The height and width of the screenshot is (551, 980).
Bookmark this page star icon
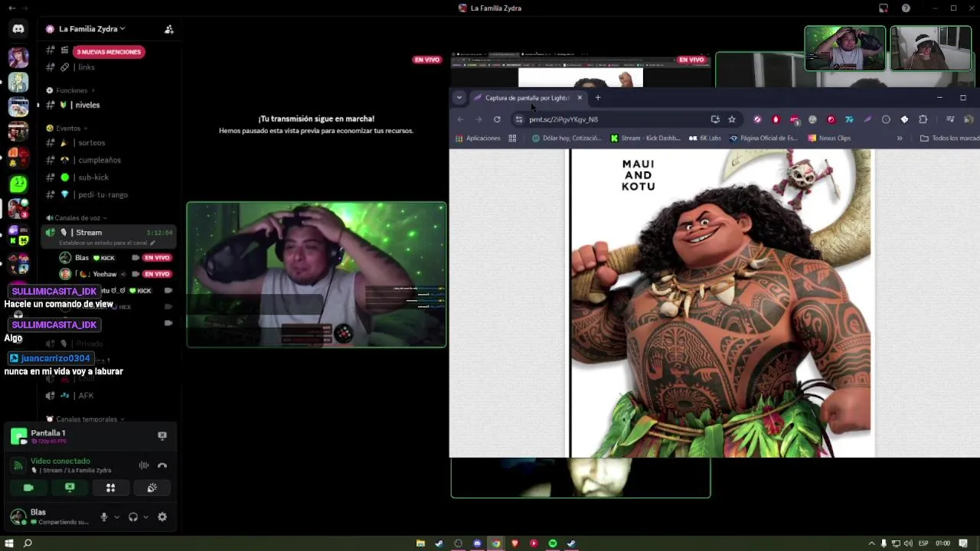(732, 119)
